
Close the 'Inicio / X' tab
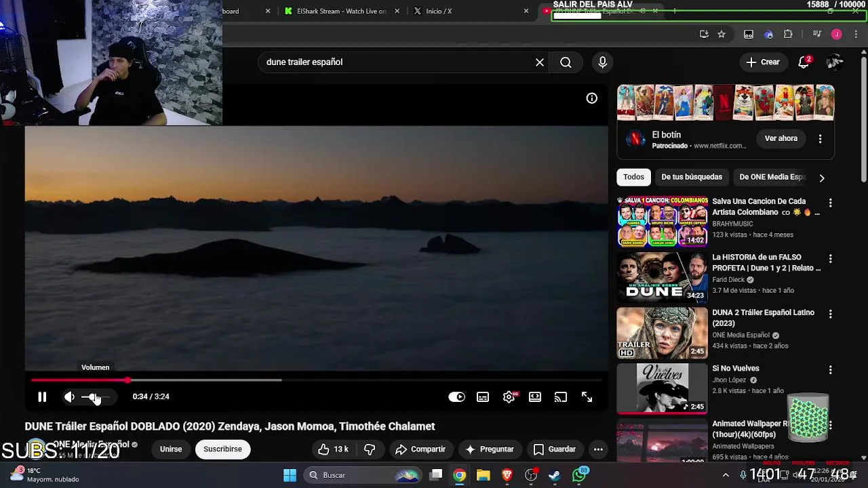click(x=526, y=11)
